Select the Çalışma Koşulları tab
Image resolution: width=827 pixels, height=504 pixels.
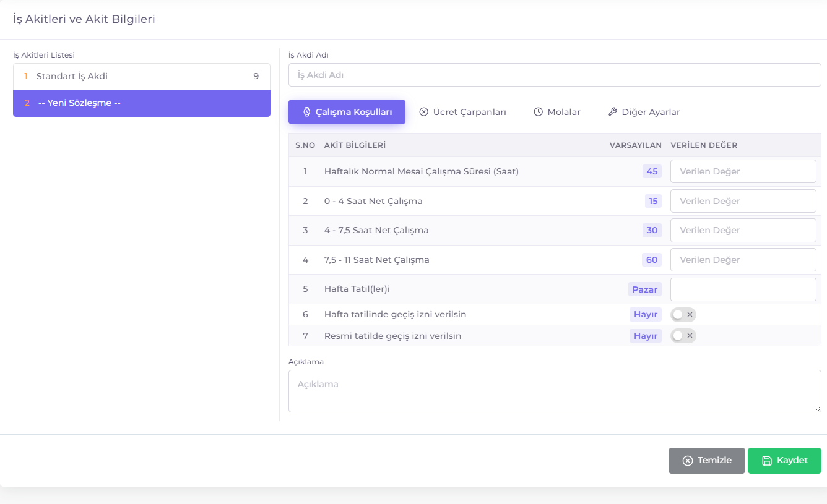347,112
